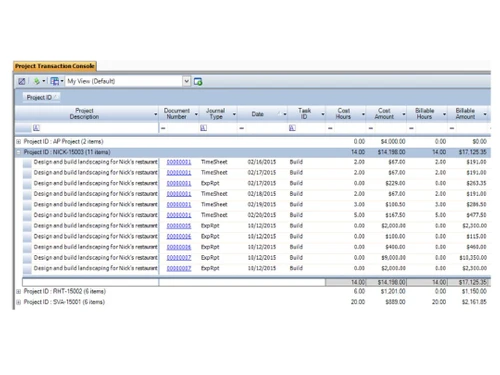The height and width of the screenshot is (375, 500).
Task: Click the My View (Default) view name field
Action: pos(124,81)
